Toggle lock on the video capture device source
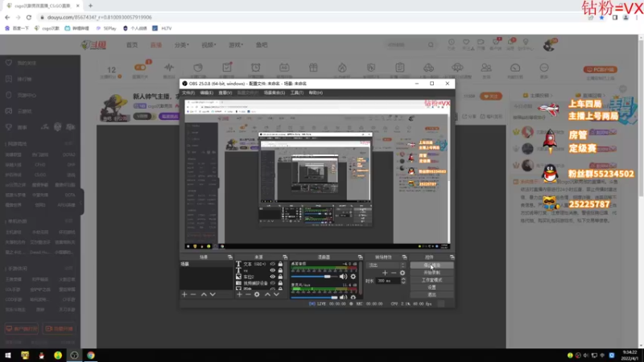Viewport: 644px width, 362px height. click(280, 283)
